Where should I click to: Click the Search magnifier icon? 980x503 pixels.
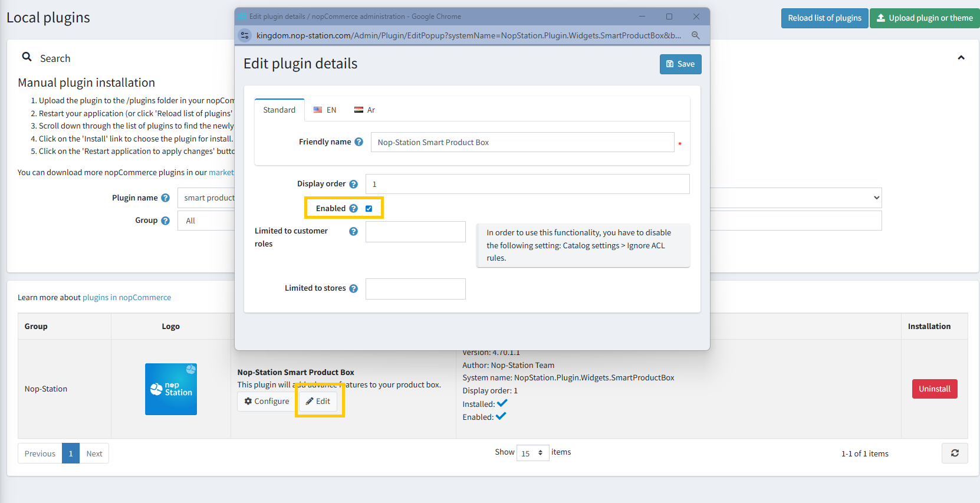27,57
